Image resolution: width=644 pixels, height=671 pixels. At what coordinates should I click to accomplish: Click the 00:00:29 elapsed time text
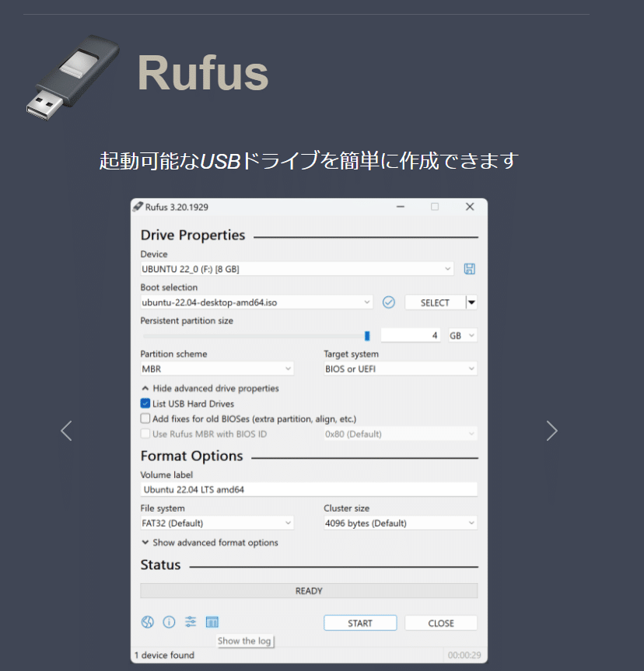[x=464, y=655]
